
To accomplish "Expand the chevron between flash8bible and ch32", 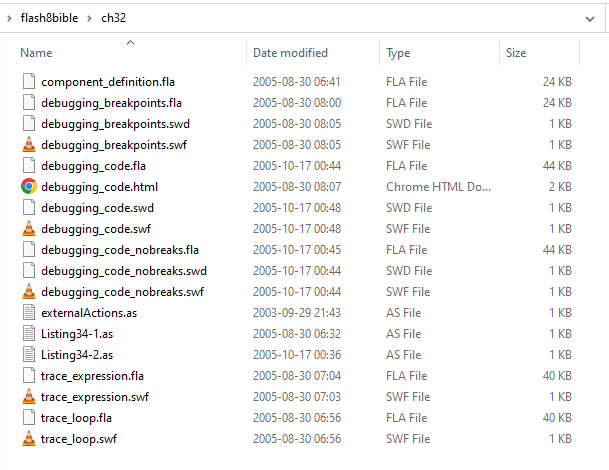I will click(x=89, y=18).
